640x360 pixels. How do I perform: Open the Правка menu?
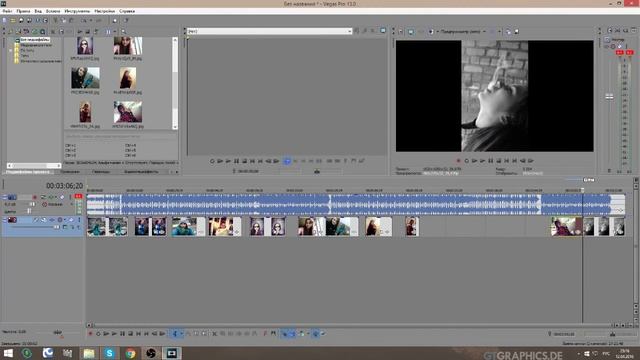(x=23, y=11)
